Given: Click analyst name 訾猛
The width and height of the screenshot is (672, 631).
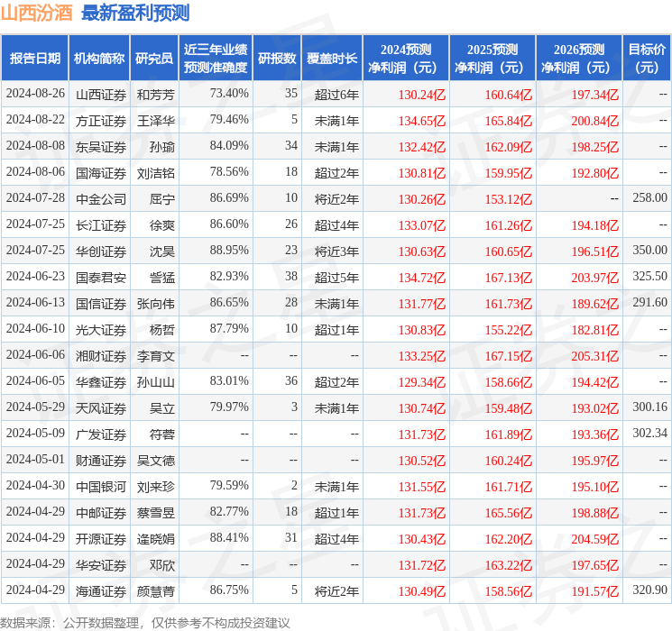Looking at the screenshot, I should (x=162, y=278).
